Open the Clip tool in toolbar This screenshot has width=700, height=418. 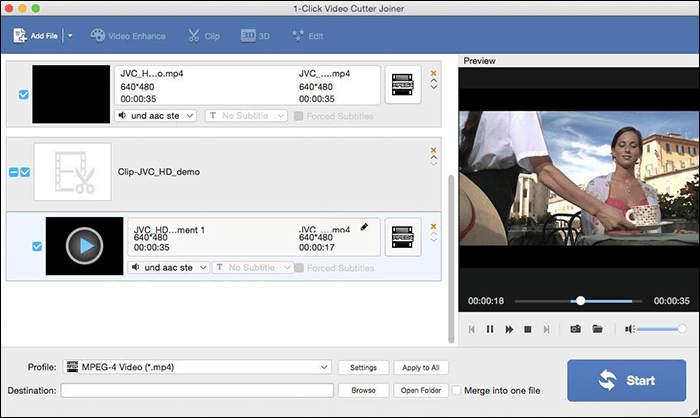tap(203, 36)
